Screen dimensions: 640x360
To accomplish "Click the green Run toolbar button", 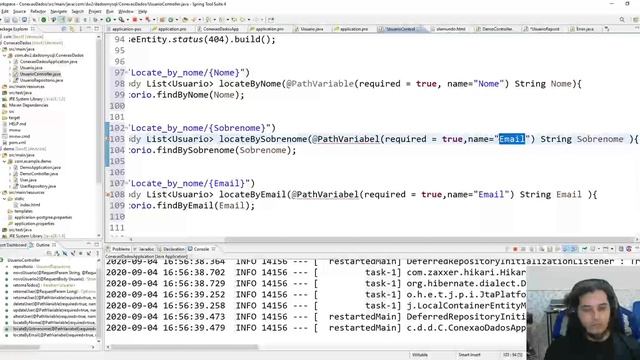I will click(x=108, y=20).
